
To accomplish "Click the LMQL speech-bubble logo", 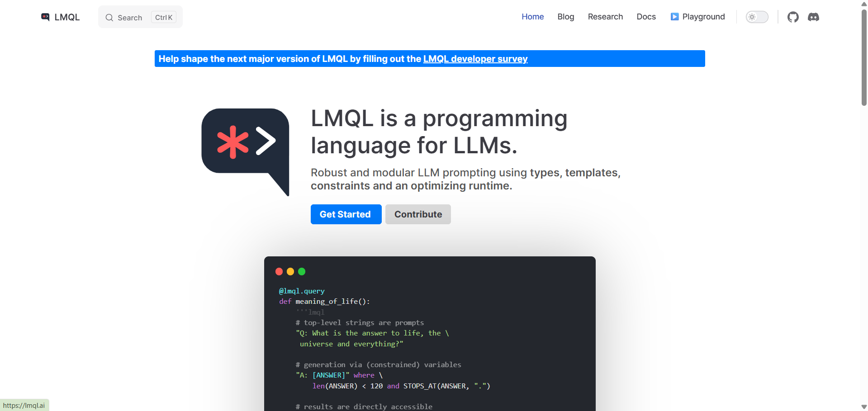I will 45,17.
